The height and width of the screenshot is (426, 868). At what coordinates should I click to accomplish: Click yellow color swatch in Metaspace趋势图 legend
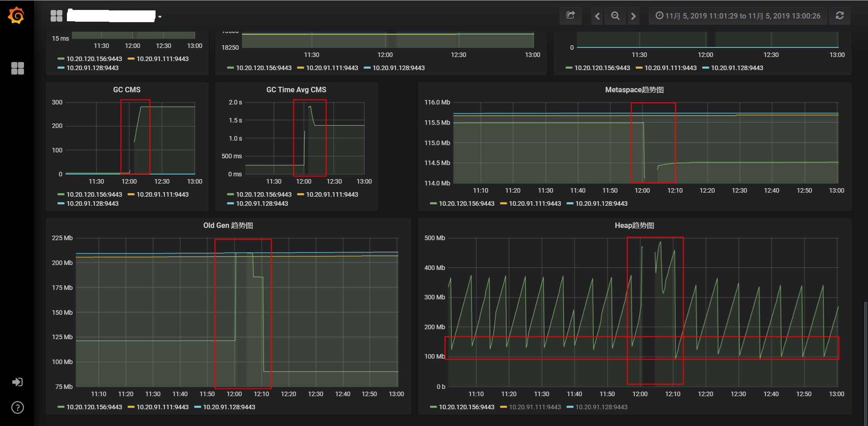tap(503, 204)
